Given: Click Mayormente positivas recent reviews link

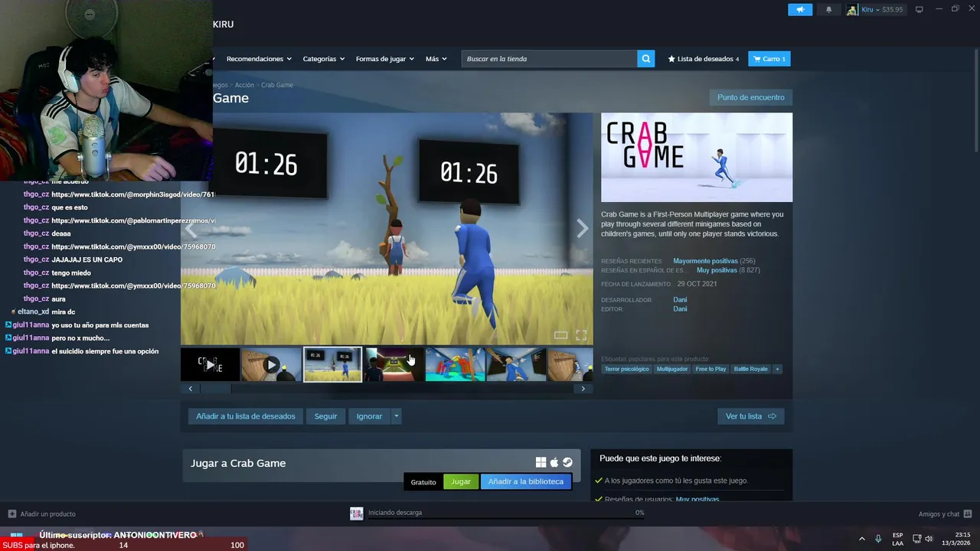Looking at the screenshot, I should tap(705, 261).
